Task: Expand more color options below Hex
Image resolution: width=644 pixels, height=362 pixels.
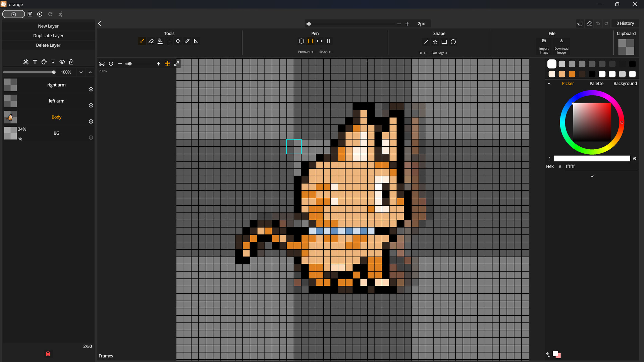Action: pyautogui.click(x=592, y=176)
